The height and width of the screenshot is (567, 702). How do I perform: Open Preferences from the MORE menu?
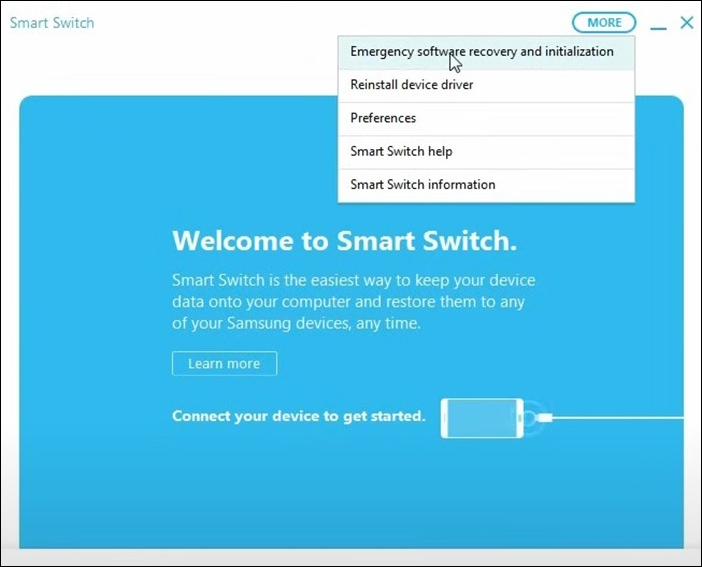tap(383, 118)
